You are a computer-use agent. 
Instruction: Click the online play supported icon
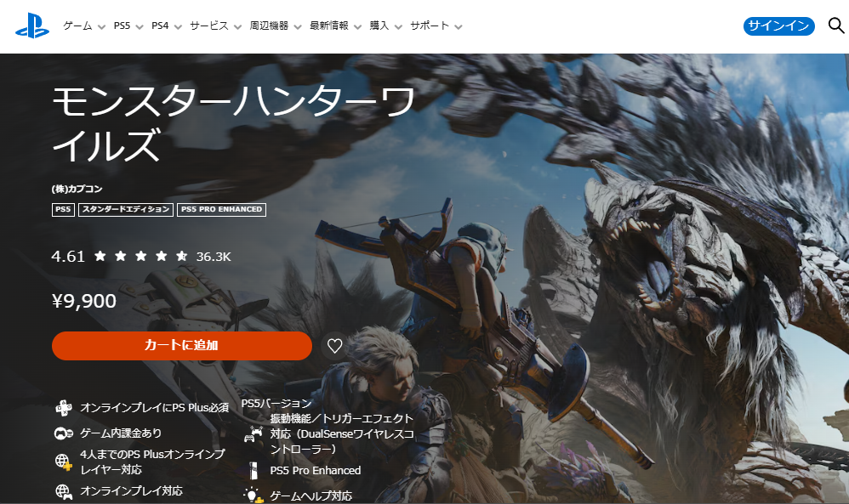(x=63, y=490)
